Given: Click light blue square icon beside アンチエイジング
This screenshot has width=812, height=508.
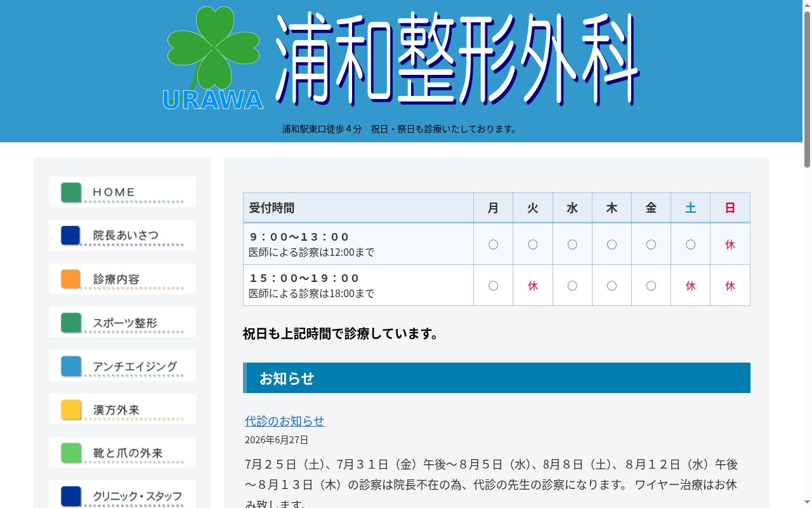Looking at the screenshot, I should (x=71, y=366).
